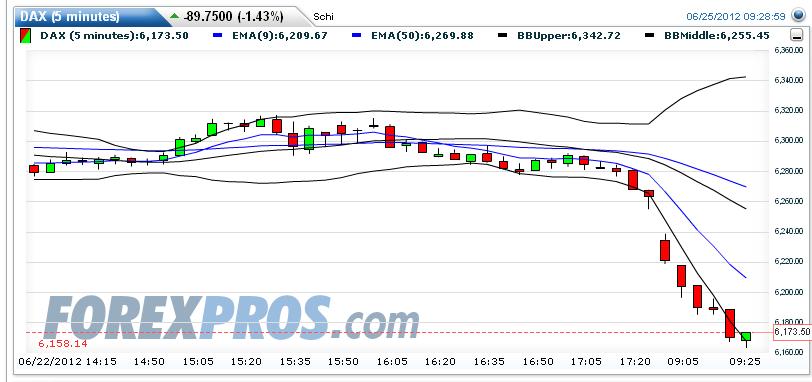Click the green up-arrow change indicator
This screenshot has width=812, height=382.
tap(174, 16)
